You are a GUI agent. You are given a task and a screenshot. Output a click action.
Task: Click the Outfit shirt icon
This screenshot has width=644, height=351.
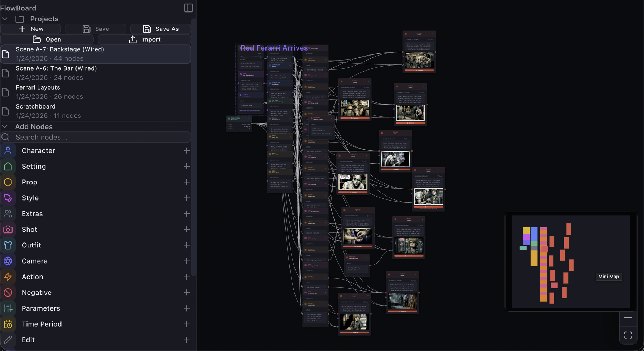click(8, 245)
